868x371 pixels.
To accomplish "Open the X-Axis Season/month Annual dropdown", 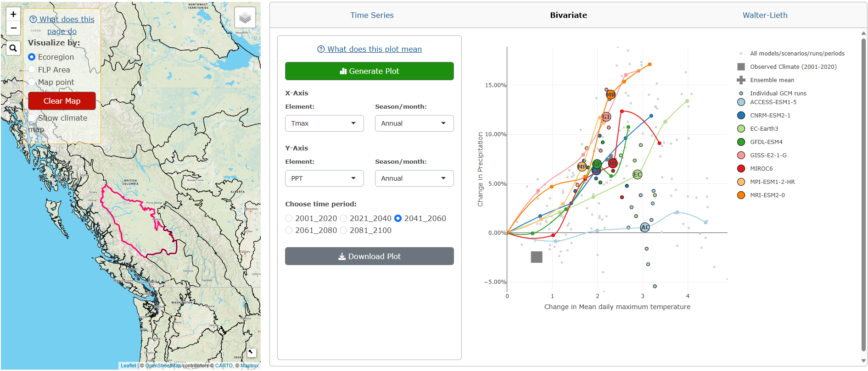I will [414, 123].
